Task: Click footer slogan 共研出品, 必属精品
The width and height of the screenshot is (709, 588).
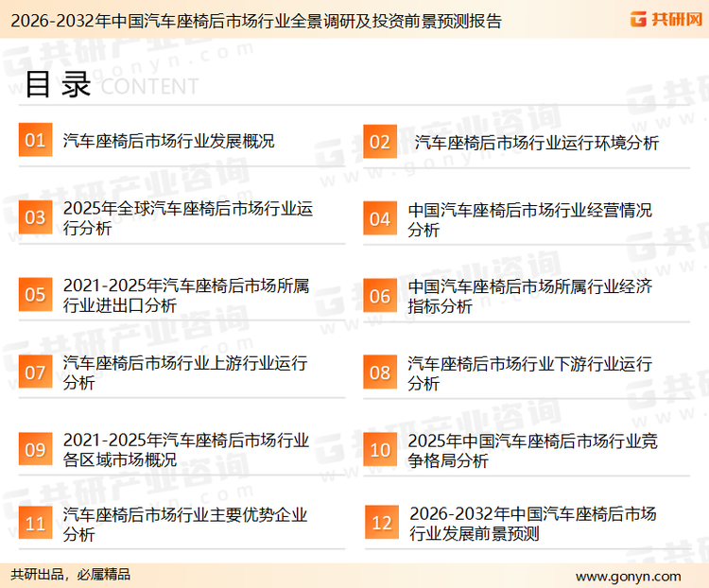Action: pos(71,575)
